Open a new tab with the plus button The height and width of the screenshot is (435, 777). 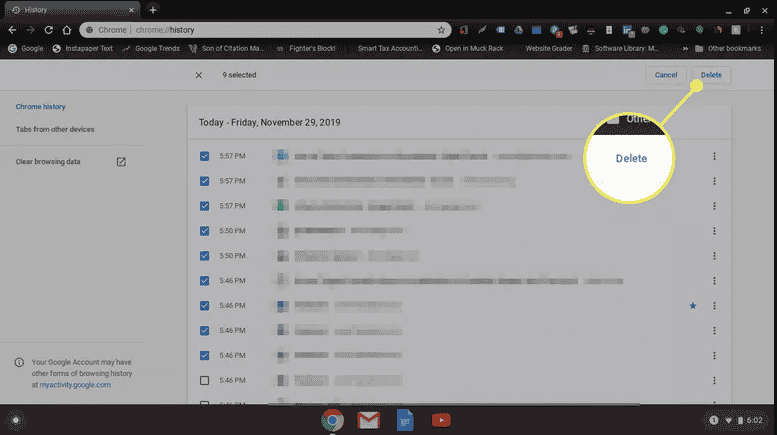point(153,10)
